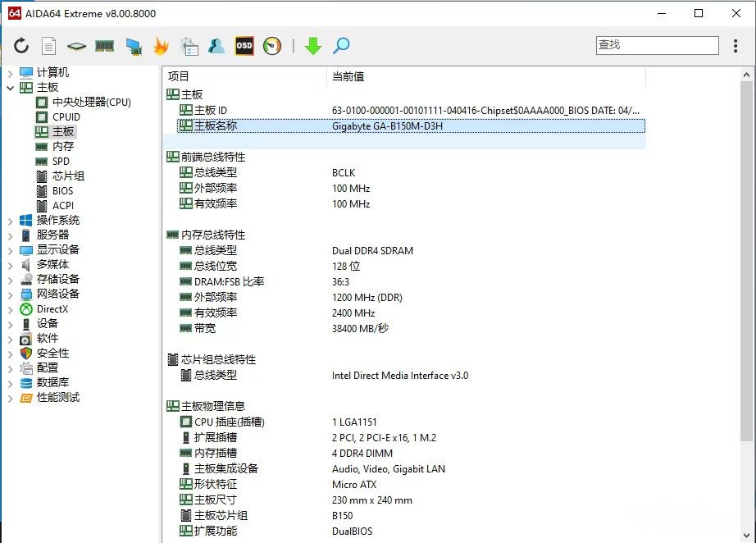The image size is (756, 543).
Task: Open the BIOS tree item
Action: [x=62, y=191]
